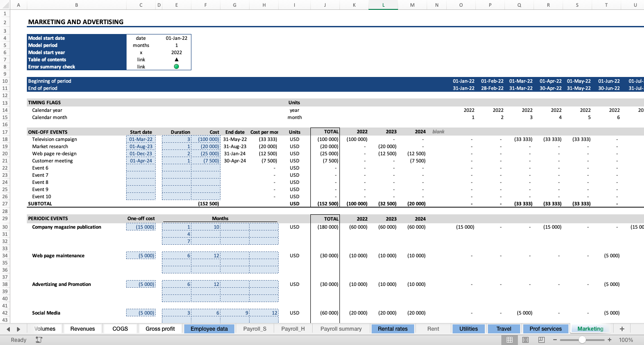Go to previous sheet tabs arrow
Image resolution: width=644 pixels, height=345 pixels.
click(x=8, y=329)
